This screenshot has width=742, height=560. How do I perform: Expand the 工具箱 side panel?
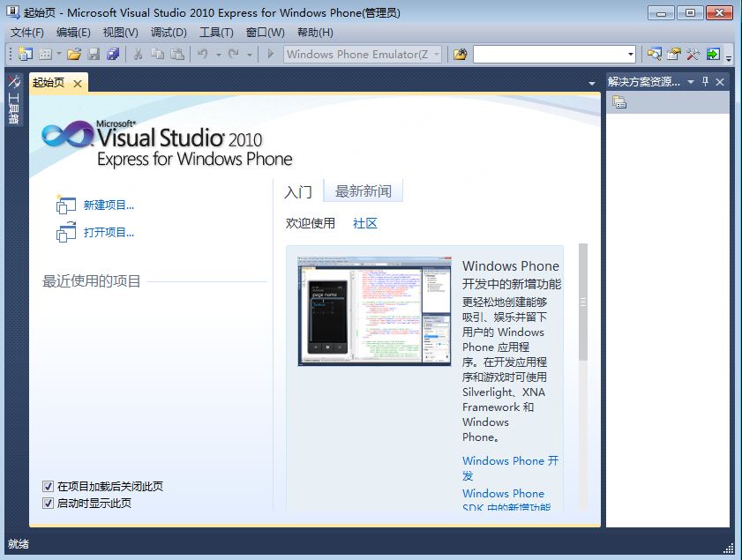[x=14, y=100]
